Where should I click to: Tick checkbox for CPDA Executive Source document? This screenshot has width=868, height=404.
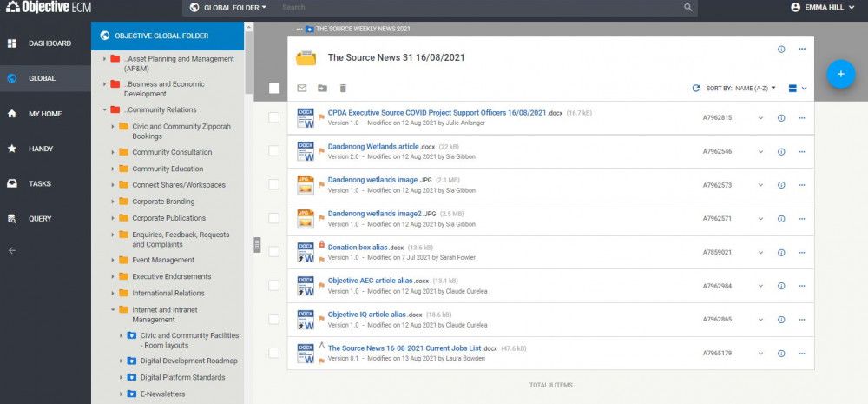(274, 117)
